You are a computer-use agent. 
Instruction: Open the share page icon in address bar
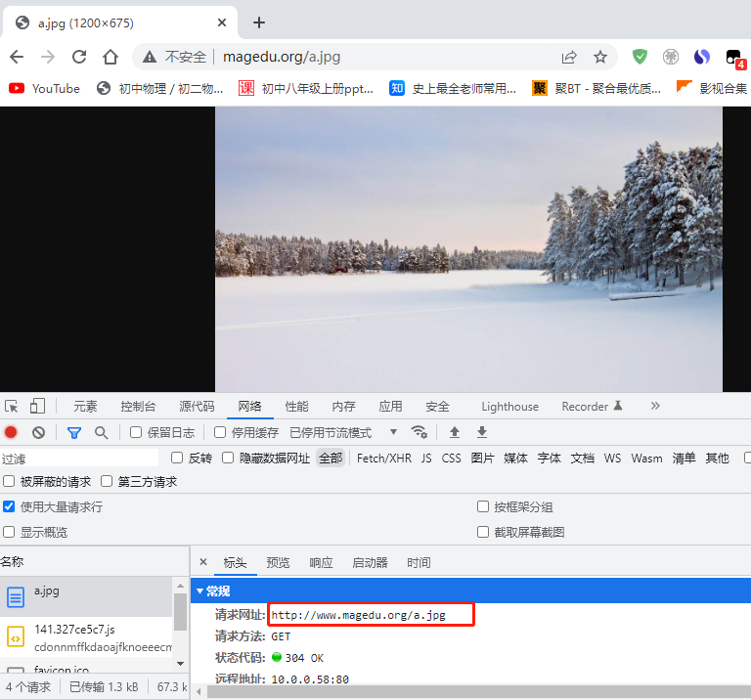pyautogui.click(x=569, y=58)
